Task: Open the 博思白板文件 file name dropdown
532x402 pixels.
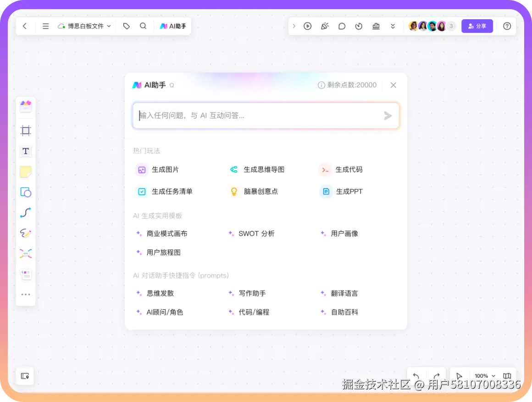Action: (85, 26)
